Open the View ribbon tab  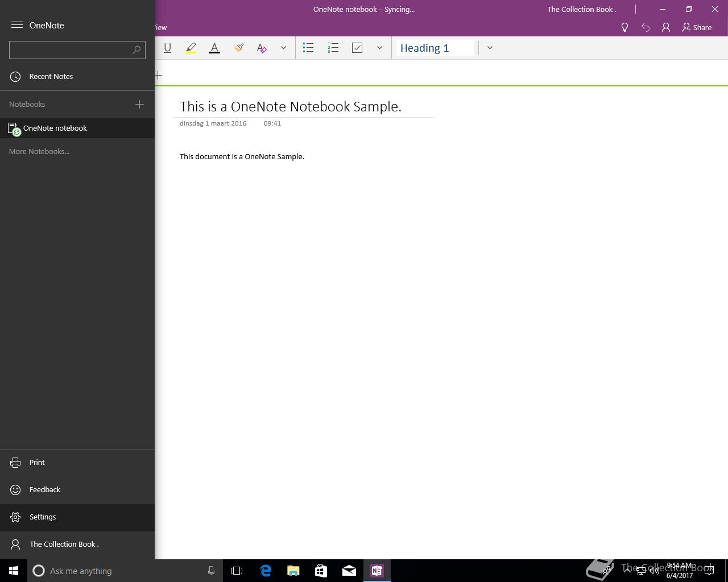point(161,27)
